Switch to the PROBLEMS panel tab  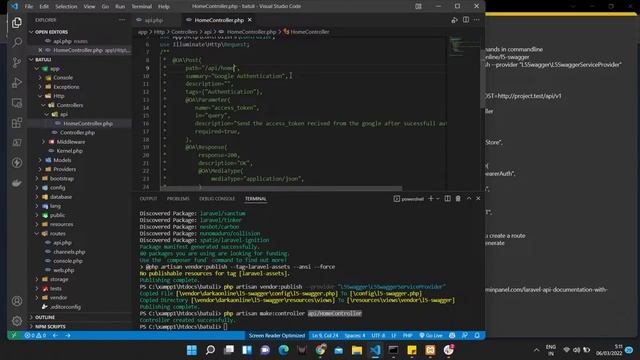(x=178, y=199)
